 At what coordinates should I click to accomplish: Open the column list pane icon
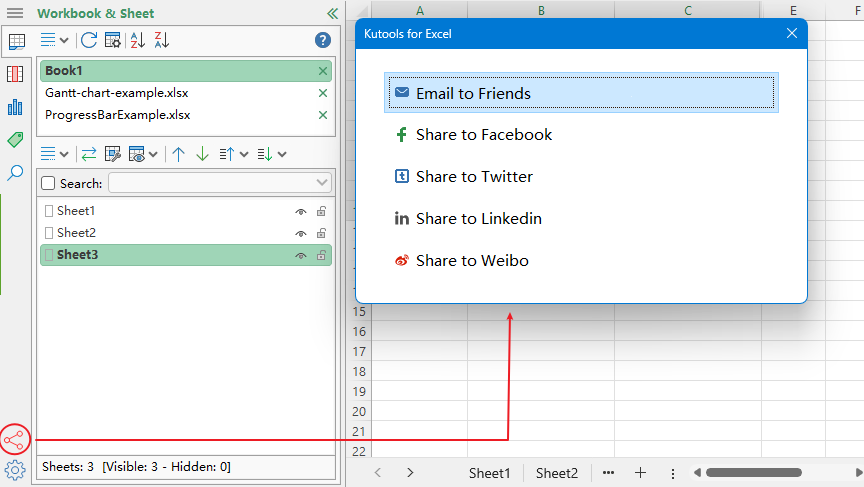[x=15, y=74]
